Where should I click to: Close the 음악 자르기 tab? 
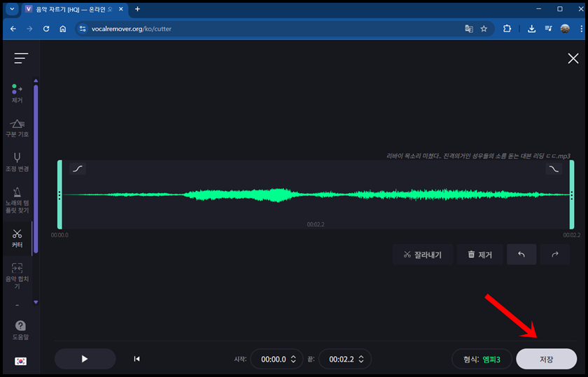120,9
